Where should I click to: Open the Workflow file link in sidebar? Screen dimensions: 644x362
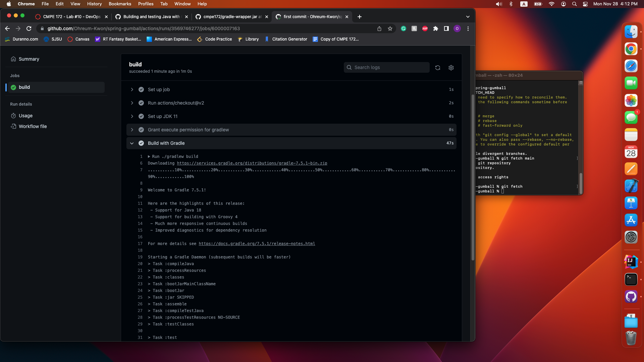(x=33, y=126)
